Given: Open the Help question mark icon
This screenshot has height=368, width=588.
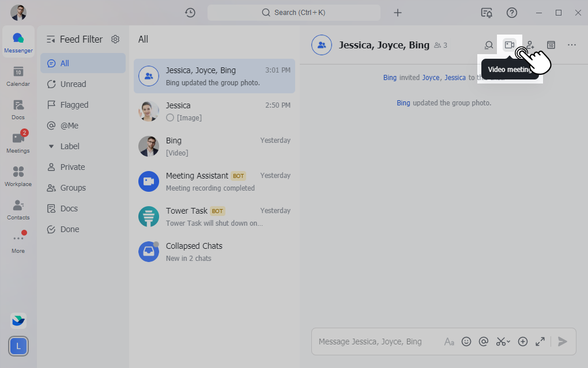Looking at the screenshot, I should pyautogui.click(x=512, y=13).
